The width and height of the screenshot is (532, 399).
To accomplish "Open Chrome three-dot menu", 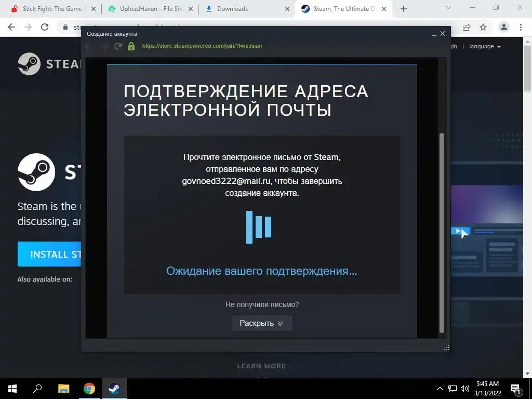I will point(521,27).
